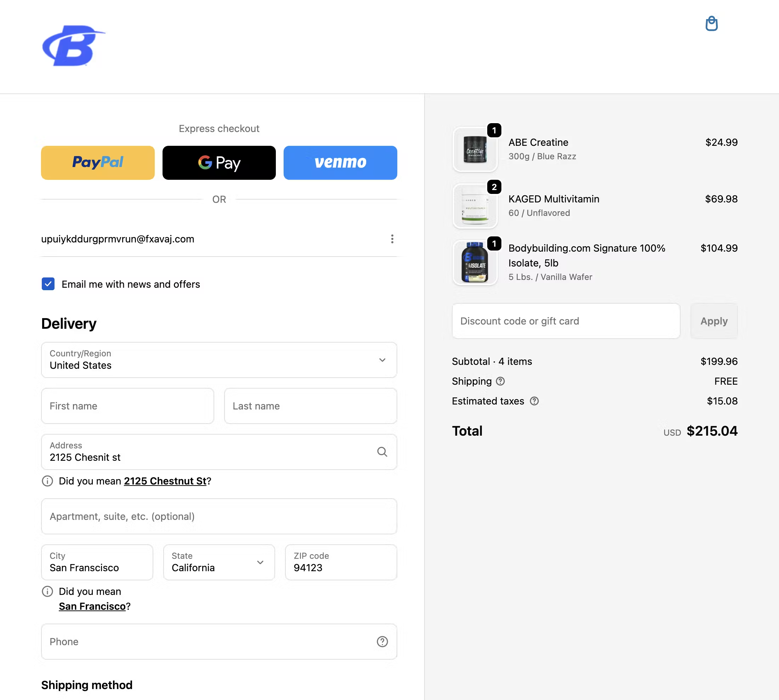
Task: Open the email options three-dot menu
Action: [392, 239]
